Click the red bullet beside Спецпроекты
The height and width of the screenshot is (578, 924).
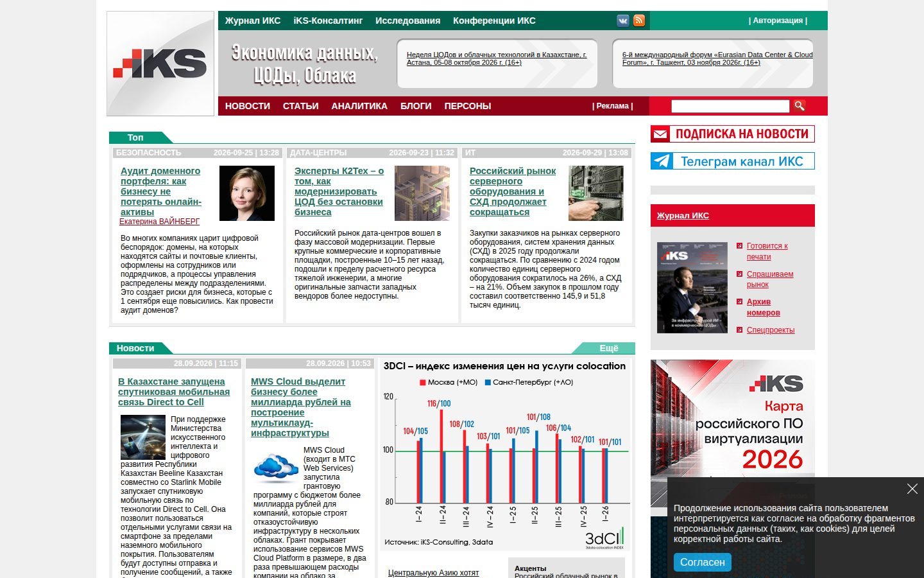[740, 330]
